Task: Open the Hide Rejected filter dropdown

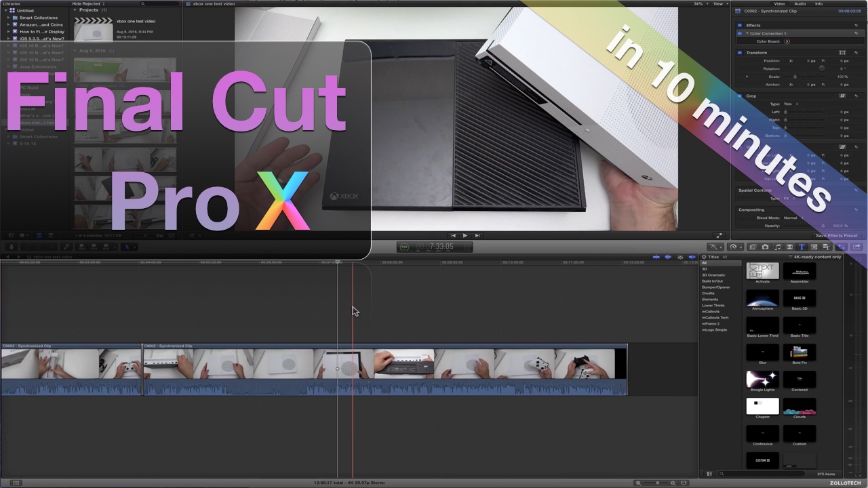Action: tap(88, 4)
